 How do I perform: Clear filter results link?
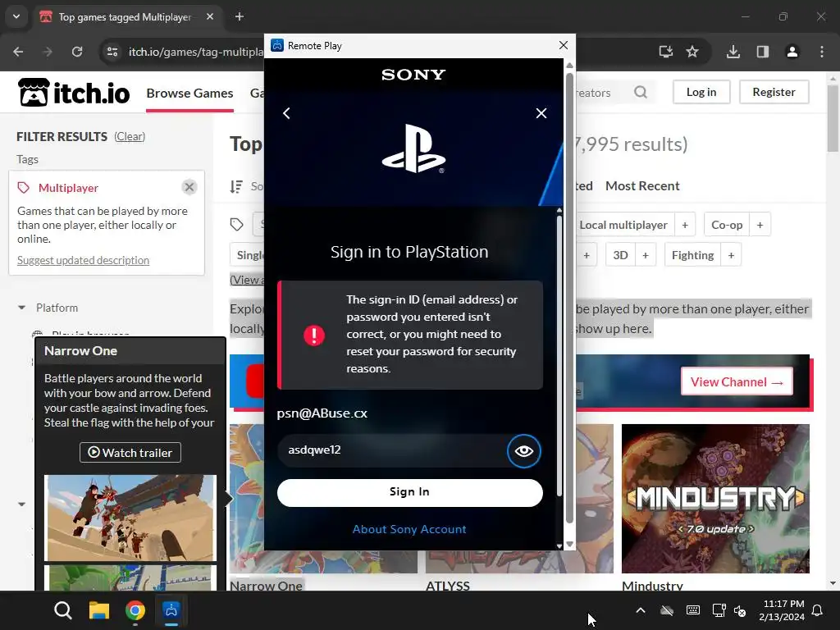tap(130, 137)
